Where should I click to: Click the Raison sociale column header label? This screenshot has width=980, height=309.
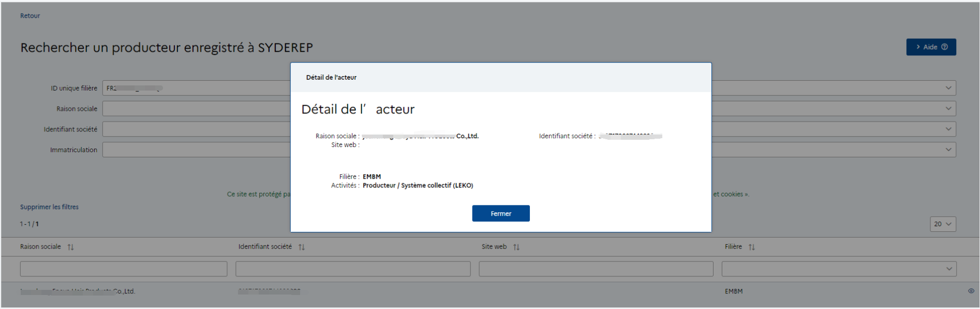tap(40, 247)
